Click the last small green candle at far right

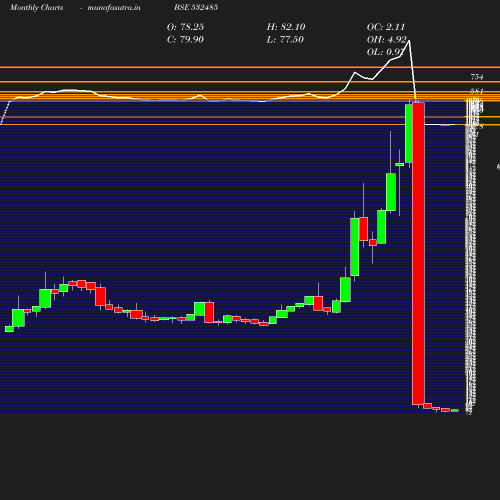click(x=455, y=410)
